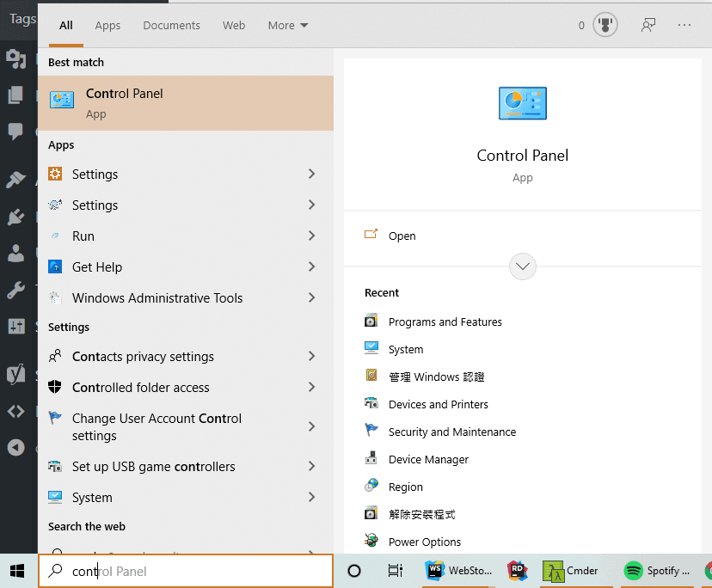Click Open for Control Panel
Viewport: 712px width, 588px height.
[402, 236]
